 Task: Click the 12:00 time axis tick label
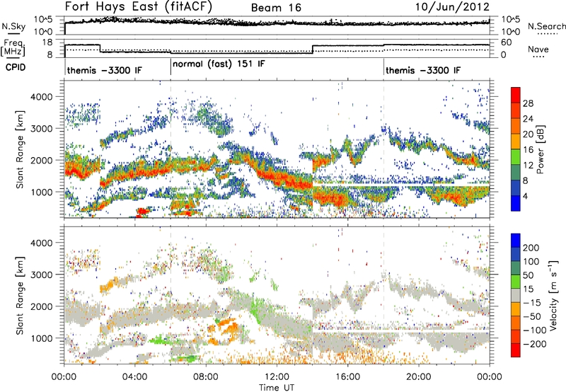click(x=277, y=377)
